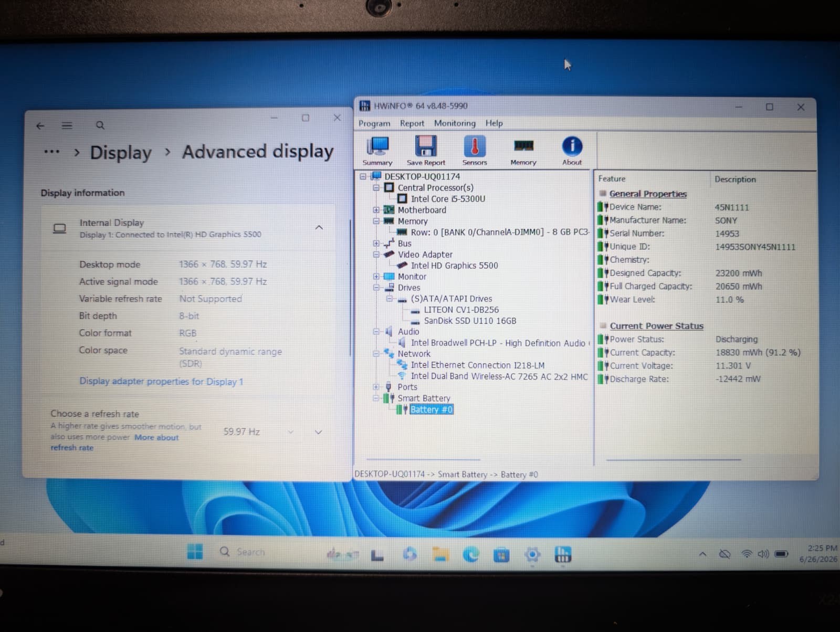
Task: Select Intel Ethernet Connection I218-LM
Action: coord(478,365)
